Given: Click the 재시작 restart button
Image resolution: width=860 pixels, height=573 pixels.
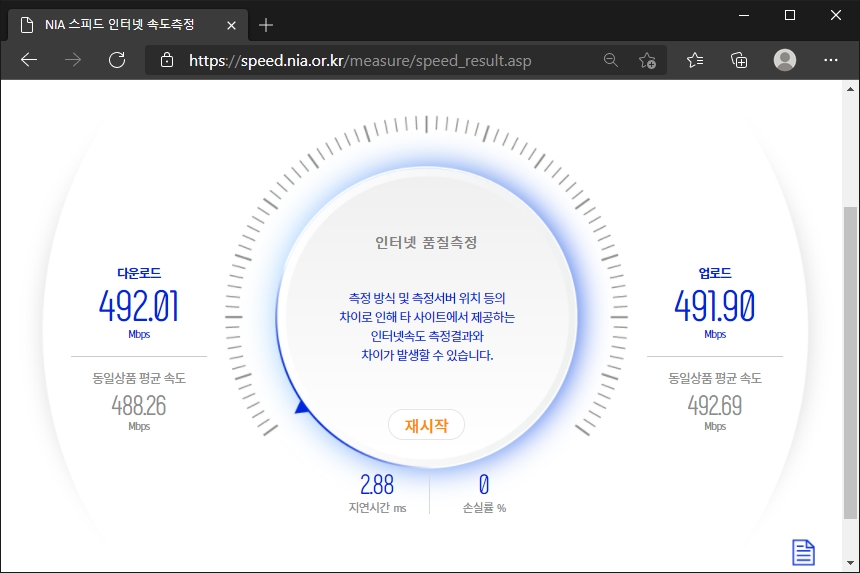Looking at the screenshot, I should tap(426, 425).
